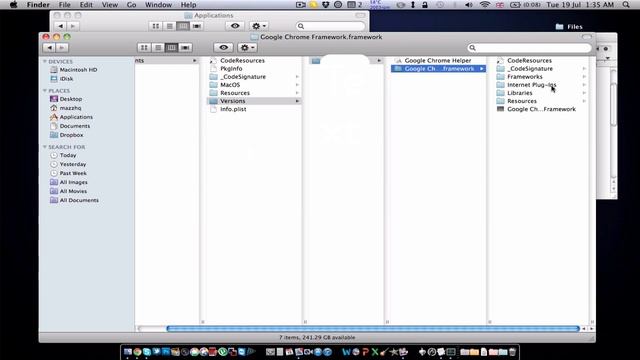Open the Edit menu
The height and width of the screenshot is (360, 640).
(x=86, y=5)
